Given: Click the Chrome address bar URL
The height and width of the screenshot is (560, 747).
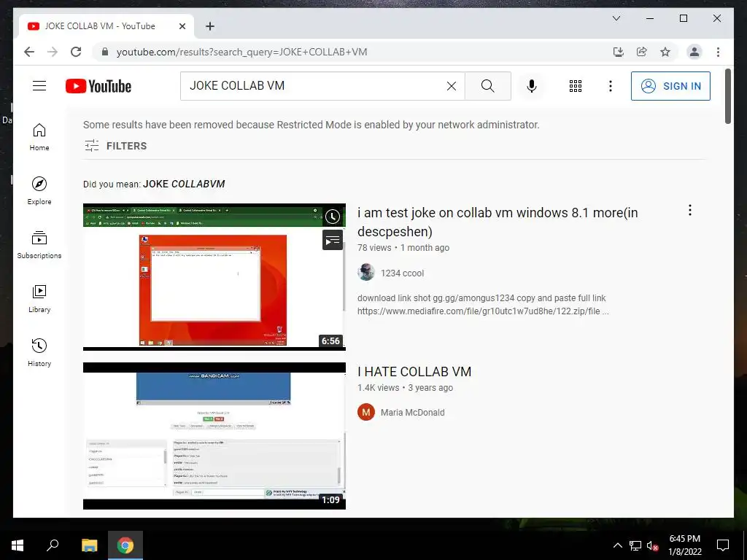Looking at the screenshot, I should point(242,52).
